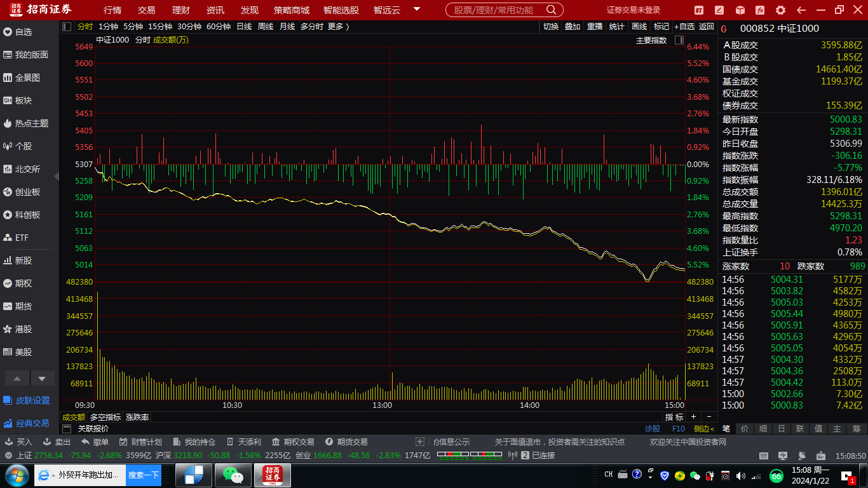
Task: Switch to 日线 daily chart
Action: (x=244, y=27)
